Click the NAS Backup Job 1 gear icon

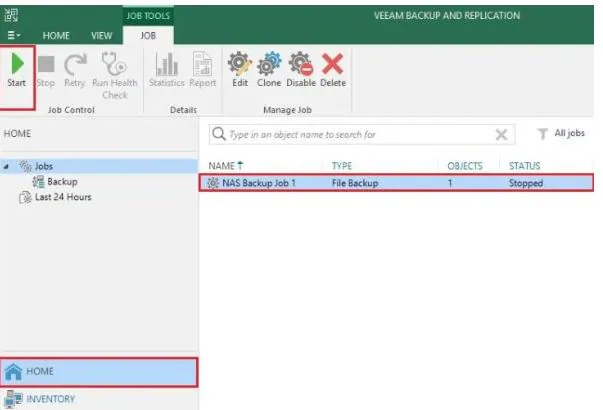[x=213, y=183]
